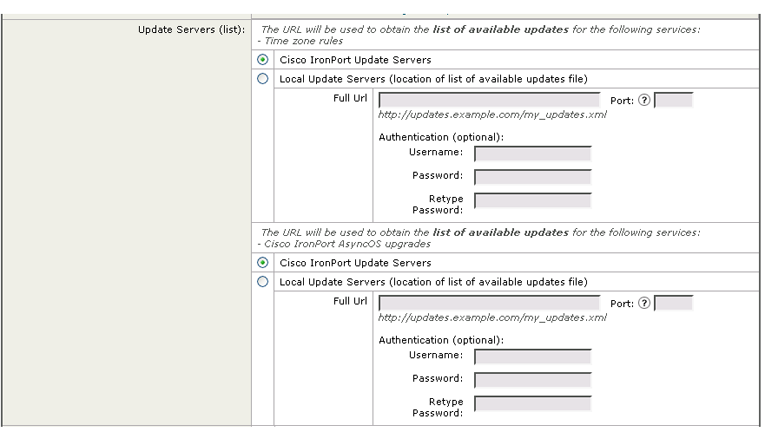Select Cisco IronPort Update Servers for AsyncOS upgrades
Image resolution: width=765 pixels, height=432 pixels.
[262, 263]
